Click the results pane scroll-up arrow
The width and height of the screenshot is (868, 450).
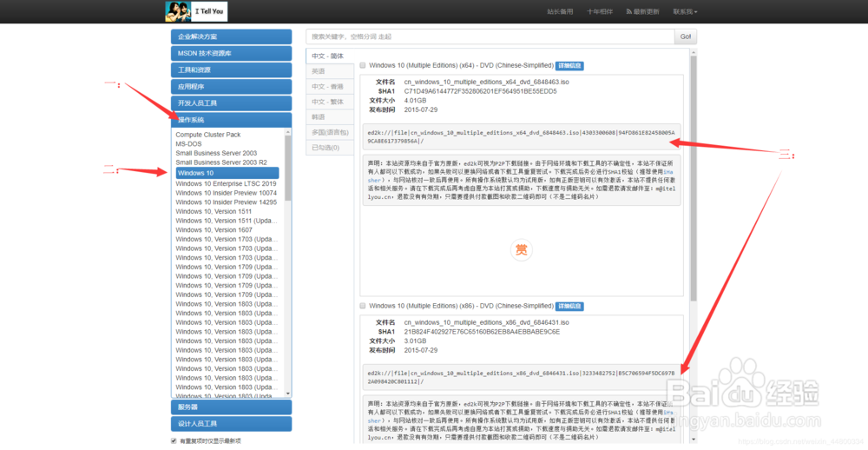coord(694,52)
